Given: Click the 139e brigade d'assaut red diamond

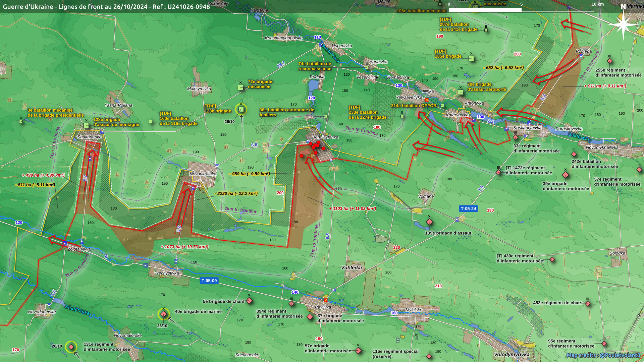Looking at the screenshot, I should pos(429,222).
